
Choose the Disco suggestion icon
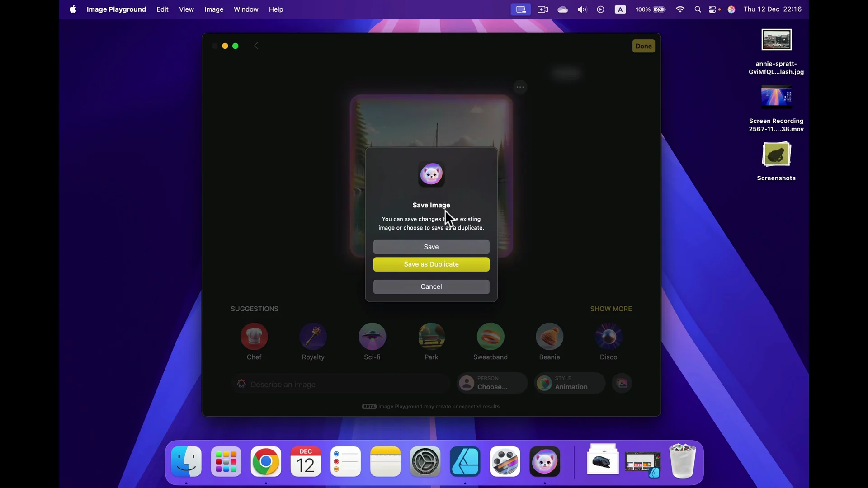608,336
